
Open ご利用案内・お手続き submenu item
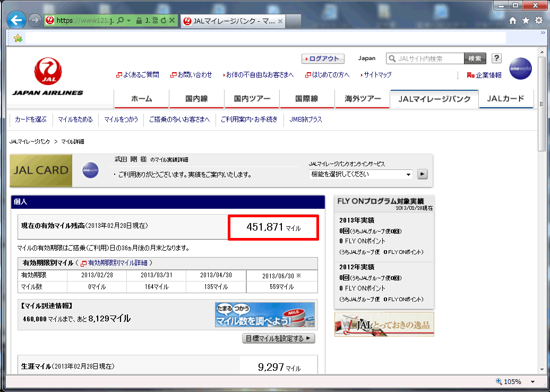(249, 120)
